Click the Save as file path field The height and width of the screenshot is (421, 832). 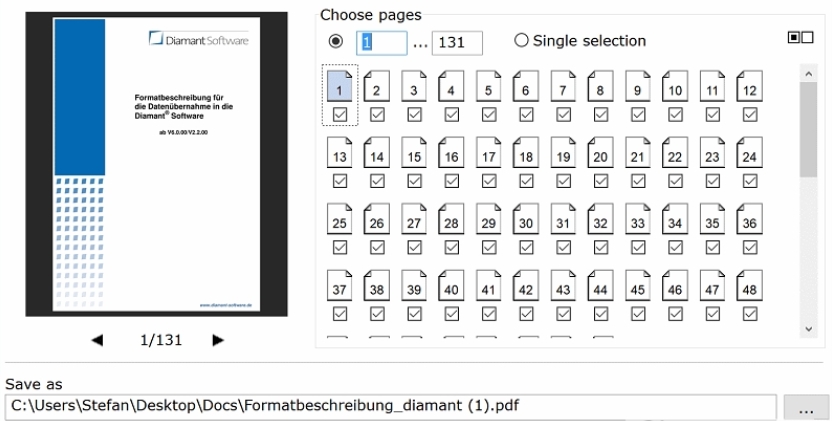click(391, 407)
